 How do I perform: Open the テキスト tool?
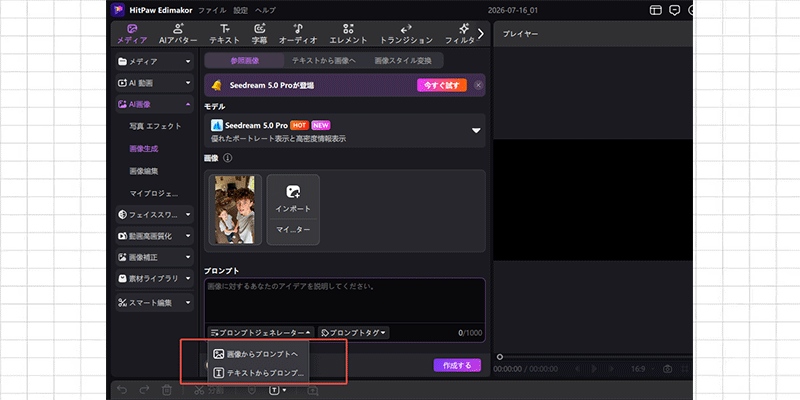point(224,34)
